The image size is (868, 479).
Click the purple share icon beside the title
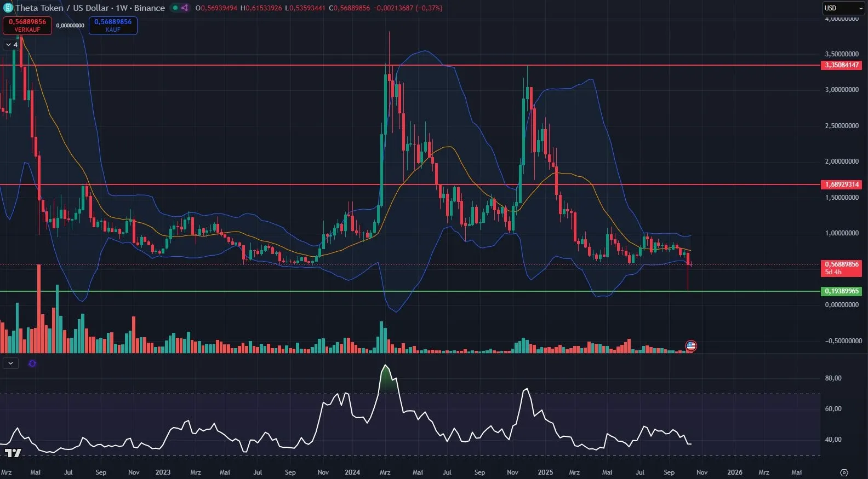point(185,8)
